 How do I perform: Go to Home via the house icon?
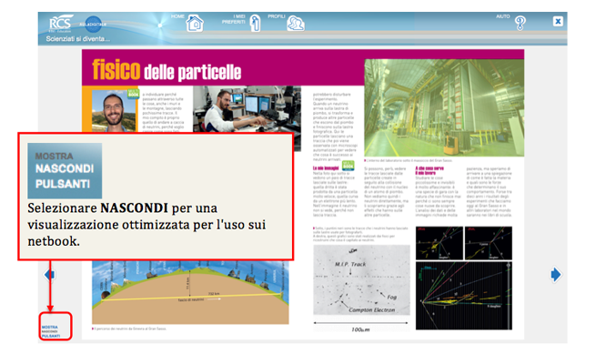click(x=195, y=24)
